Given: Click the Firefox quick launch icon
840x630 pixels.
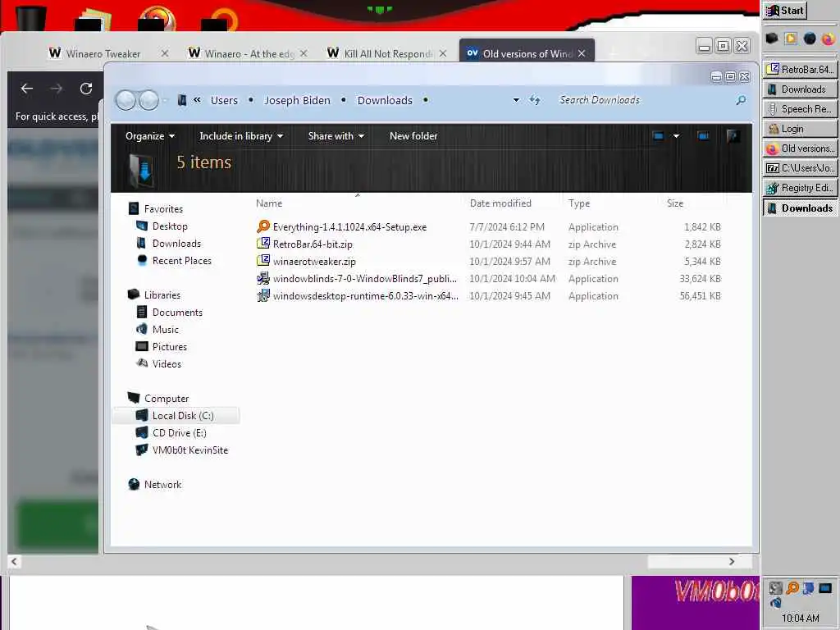Looking at the screenshot, I should pos(829,39).
